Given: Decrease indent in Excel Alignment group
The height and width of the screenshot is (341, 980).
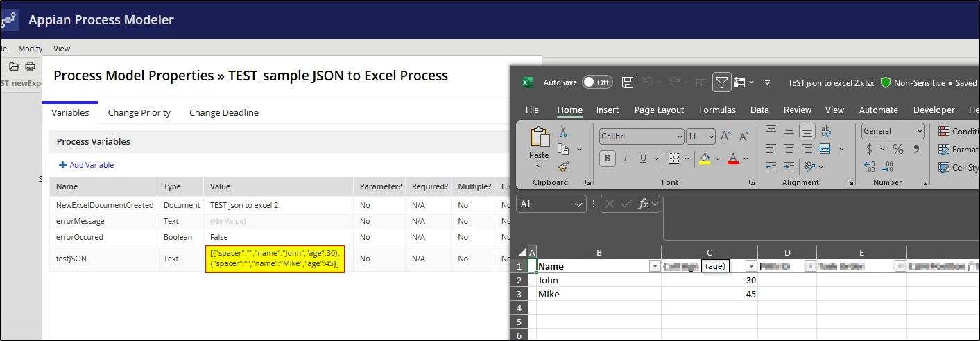Looking at the screenshot, I should (x=771, y=167).
